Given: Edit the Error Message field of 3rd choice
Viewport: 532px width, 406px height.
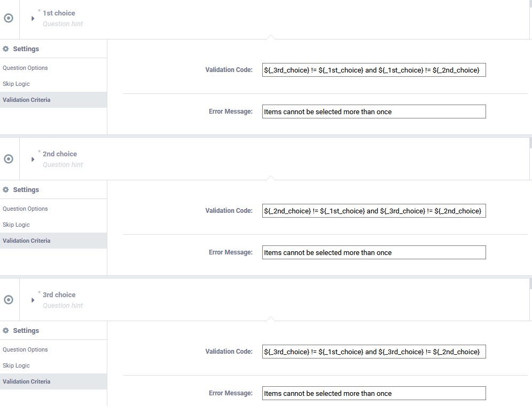Looking at the screenshot, I should coord(374,393).
